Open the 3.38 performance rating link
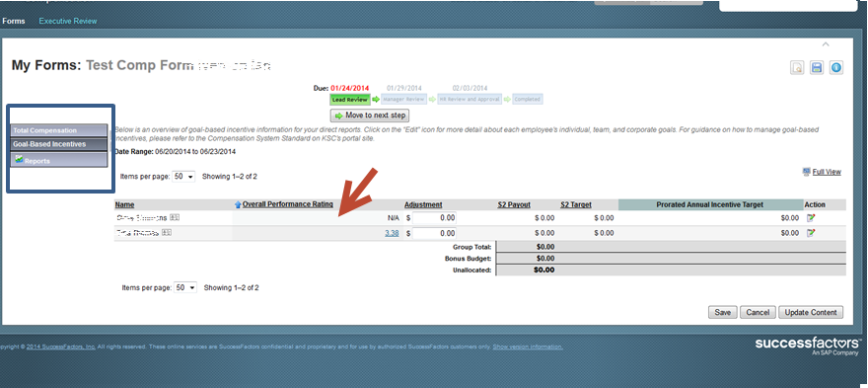 [392, 233]
